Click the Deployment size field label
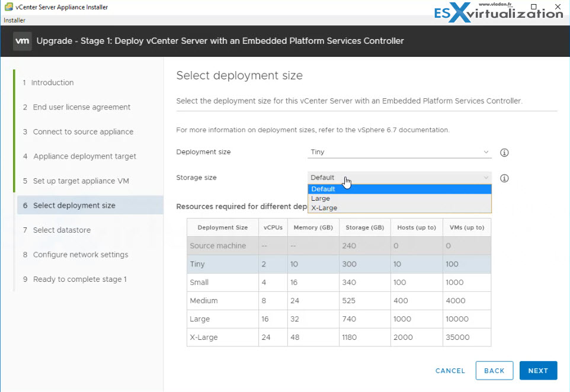 coord(203,152)
